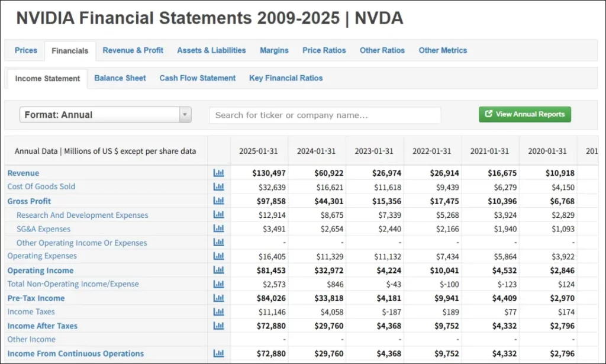The width and height of the screenshot is (606, 364).
Task: Click the 2024-01-31 column header
Action: 316,151
